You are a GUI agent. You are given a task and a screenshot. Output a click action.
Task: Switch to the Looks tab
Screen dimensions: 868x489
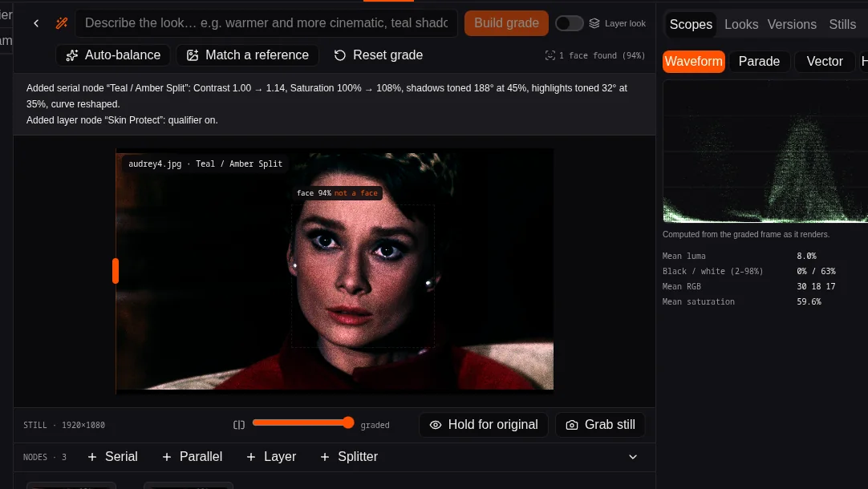pyautogui.click(x=741, y=24)
